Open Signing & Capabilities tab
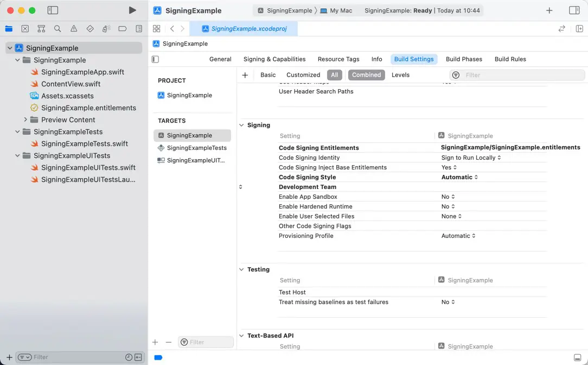This screenshot has height=365, width=588. (x=274, y=59)
